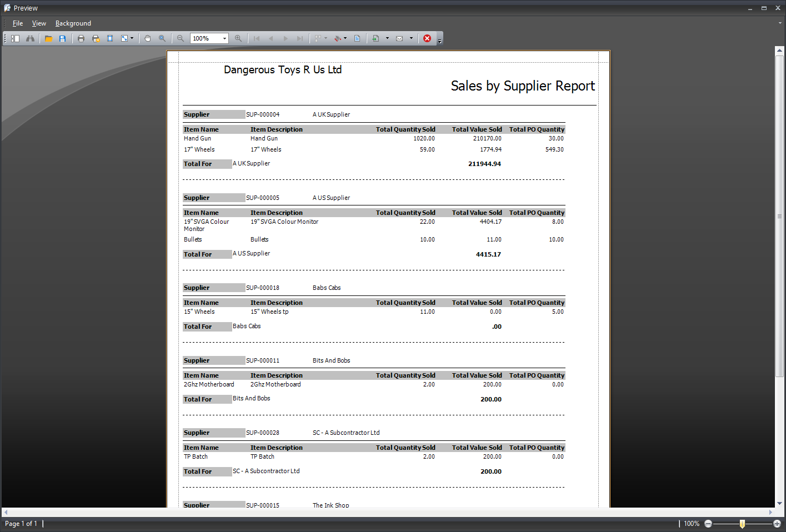Click the Print icon in toolbar
This screenshot has width=786, height=532.
[81, 38]
